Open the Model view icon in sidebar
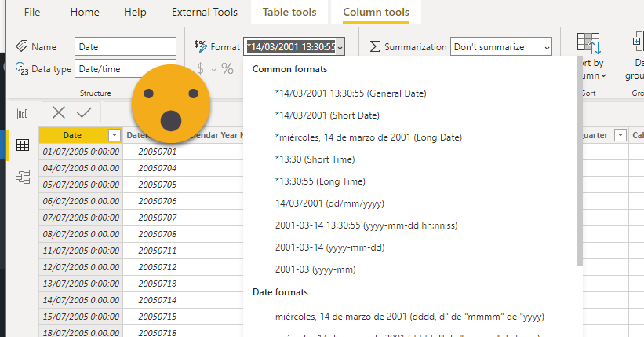This screenshot has height=337, width=644. [x=22, y=177]
